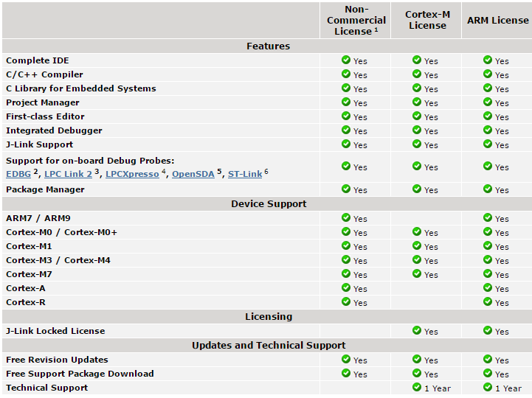Click ARM License check for J-Link Support
532x398 pixels.
coord(488,144)
